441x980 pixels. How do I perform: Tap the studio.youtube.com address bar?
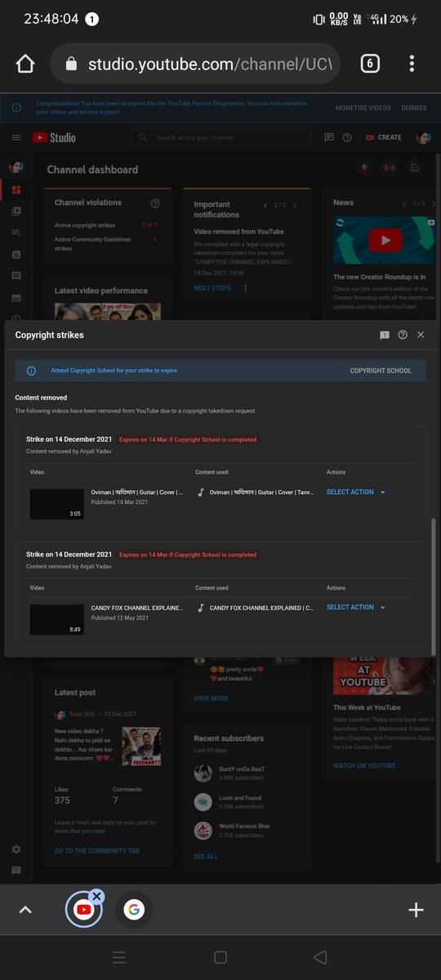tap(195, 64)
